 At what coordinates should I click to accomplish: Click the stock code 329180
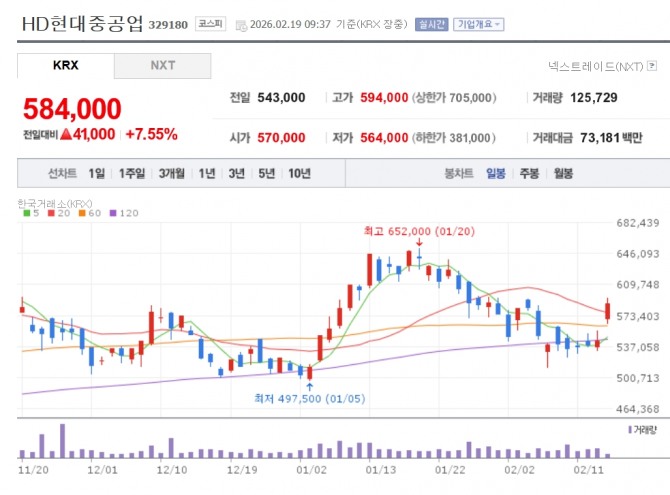168,25
